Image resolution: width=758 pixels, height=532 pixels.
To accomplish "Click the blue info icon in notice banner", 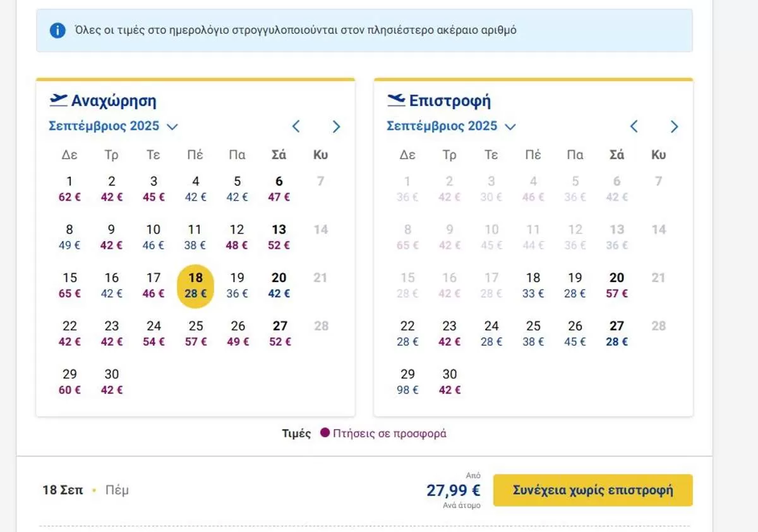I will point(57,30).
